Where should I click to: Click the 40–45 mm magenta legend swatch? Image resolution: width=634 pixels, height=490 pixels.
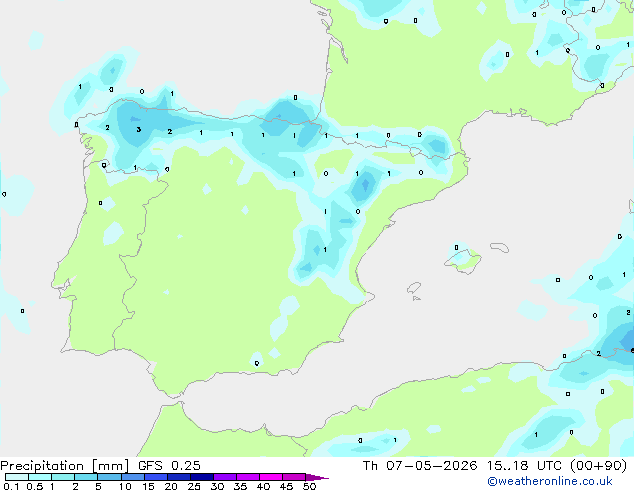click(271, 477)
